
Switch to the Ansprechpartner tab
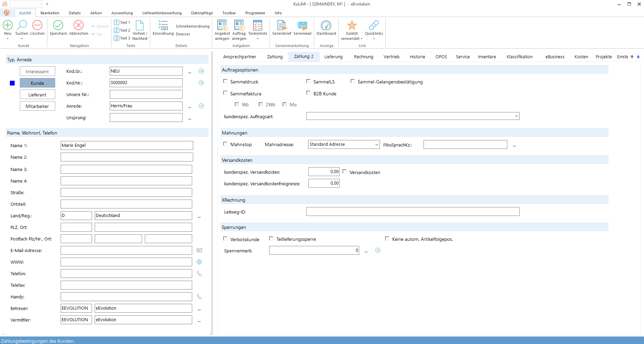tap(240, 57)
